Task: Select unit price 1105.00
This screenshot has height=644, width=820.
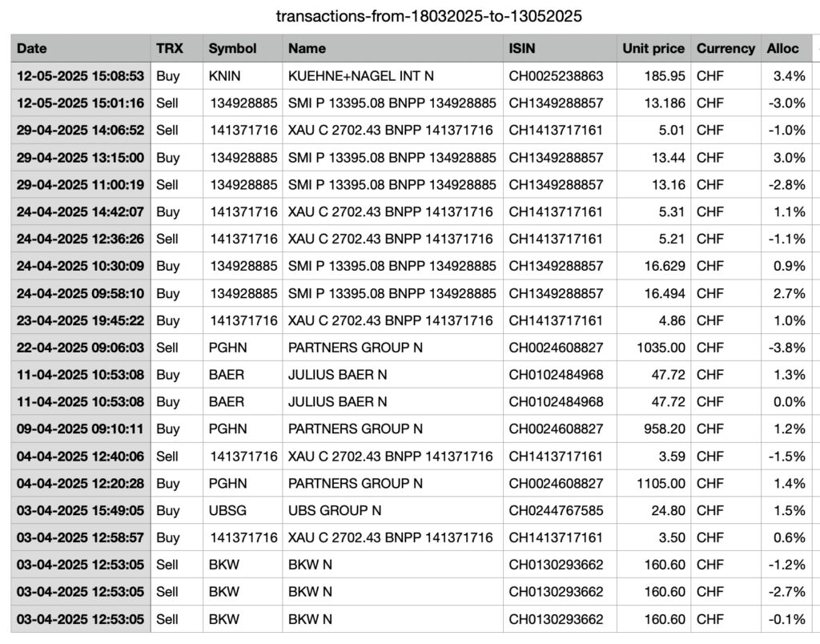Action: click(x=653, y=483)
